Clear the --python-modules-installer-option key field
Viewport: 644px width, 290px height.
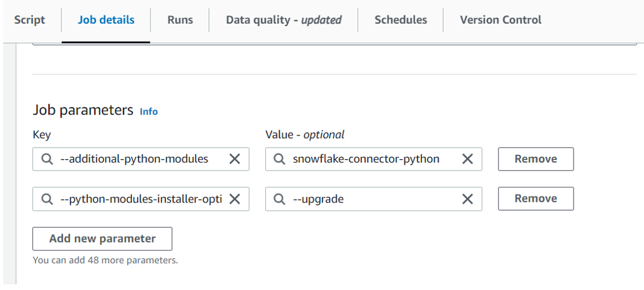[x=235, y=199]
